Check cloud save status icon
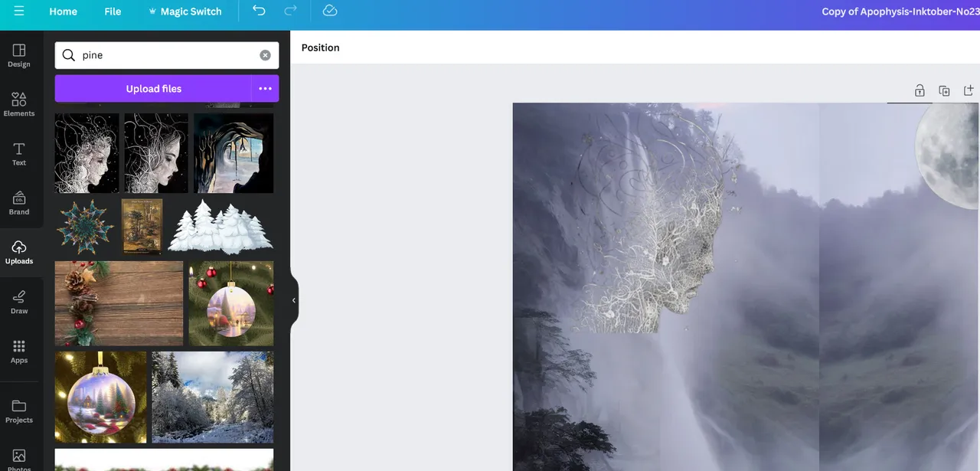The height and width of the screenshot is (471, 980). [330, 11]
